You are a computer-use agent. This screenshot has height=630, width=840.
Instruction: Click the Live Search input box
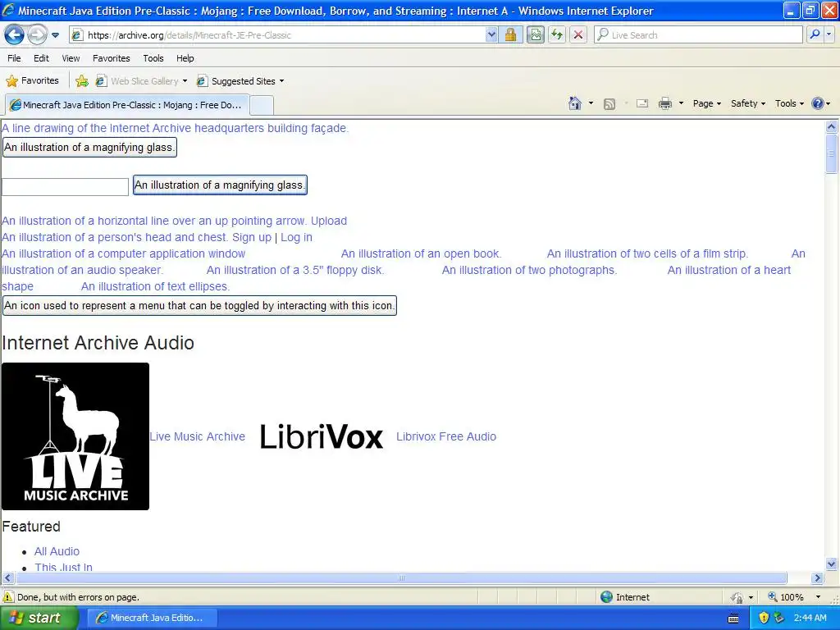pyautogui.click(x=698, y=35)
